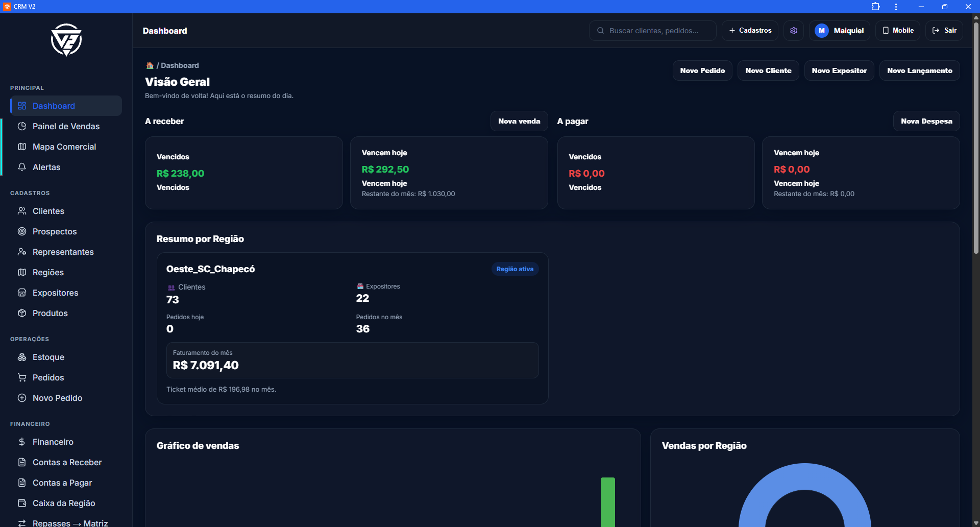Click the Novo Pedido plus-circle icon

tap(22, 398)
